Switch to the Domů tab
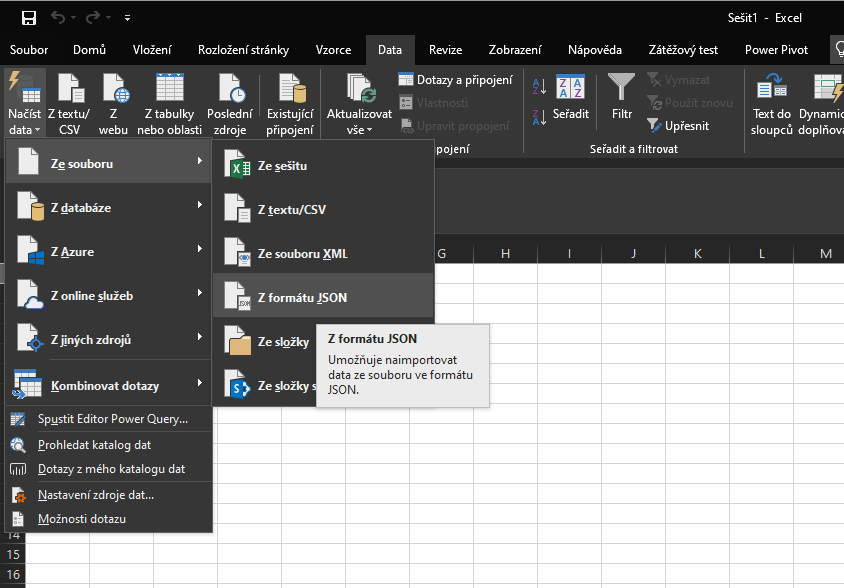This screenshot has width=844, height=588. click(x=89, y=50)
